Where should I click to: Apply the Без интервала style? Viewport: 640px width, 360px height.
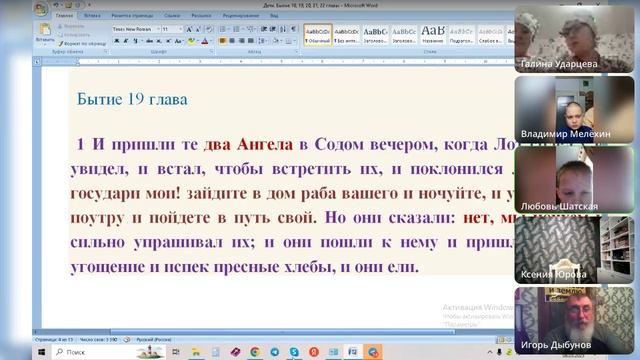point(347,35)
